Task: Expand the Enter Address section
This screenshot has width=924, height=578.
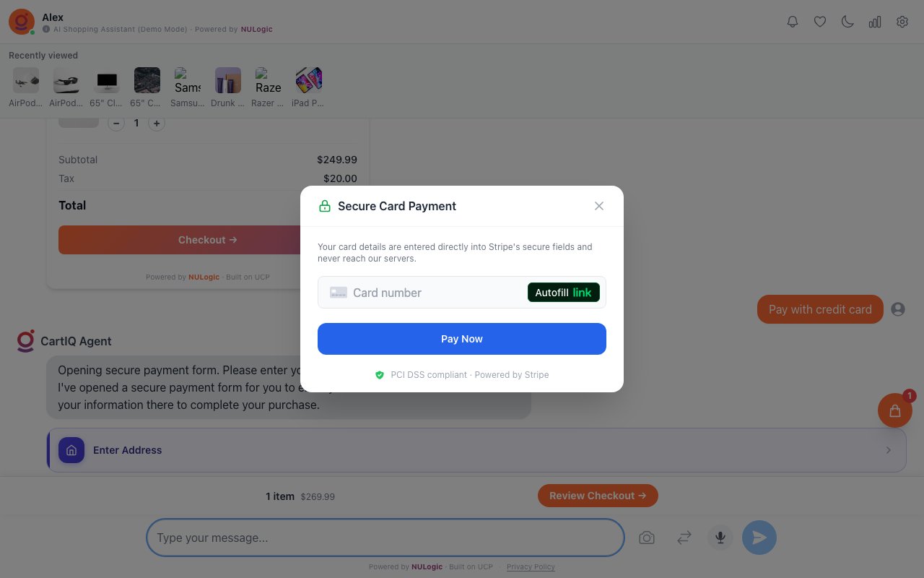Action: coord(476,450)
